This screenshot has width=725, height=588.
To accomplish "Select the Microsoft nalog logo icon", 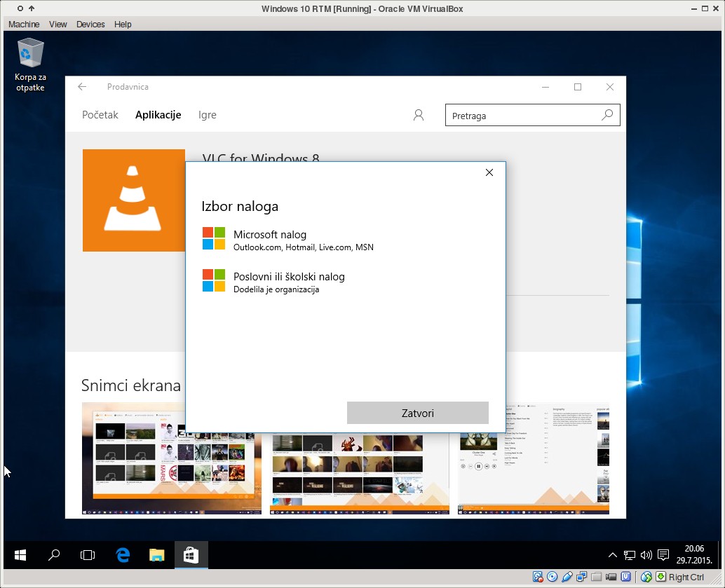I will tap(214, 238).
